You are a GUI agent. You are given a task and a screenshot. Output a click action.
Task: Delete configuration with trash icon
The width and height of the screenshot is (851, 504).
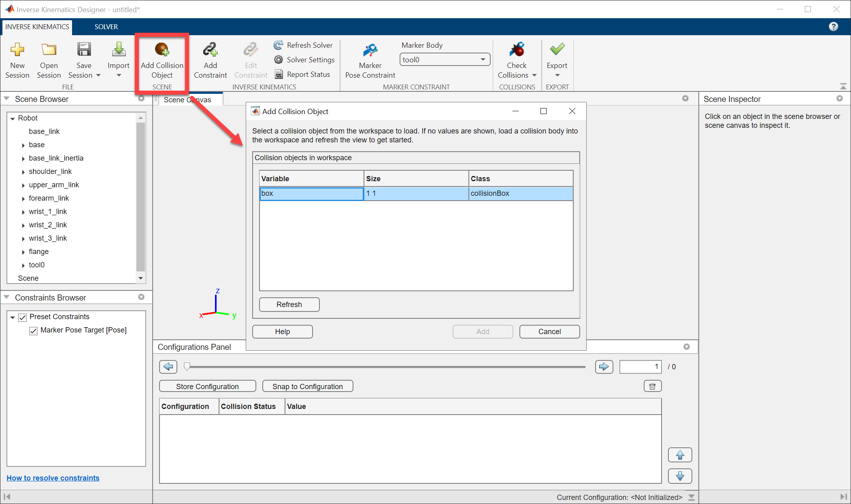[652, 386]
